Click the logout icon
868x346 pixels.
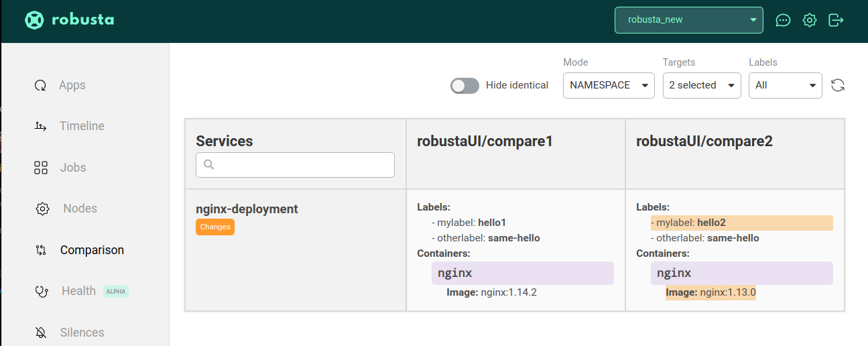click(x=836, y=20)
